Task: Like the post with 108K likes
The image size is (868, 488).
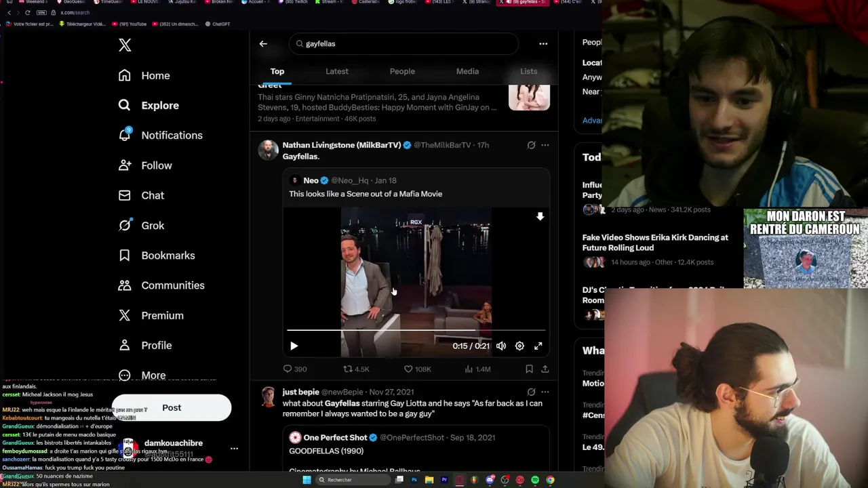Action: pyautogui.click(x=408, y=369)
